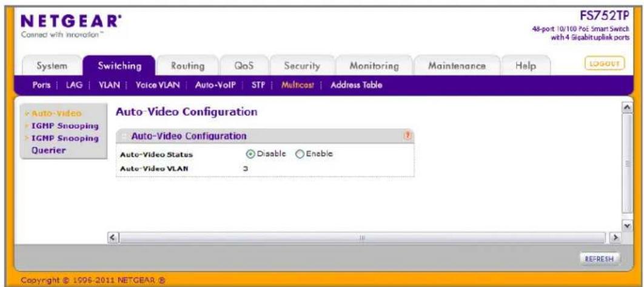Click the vertical scrollbar thumb
The height and width of the screenshot is (287, 644).
(627, 163)
